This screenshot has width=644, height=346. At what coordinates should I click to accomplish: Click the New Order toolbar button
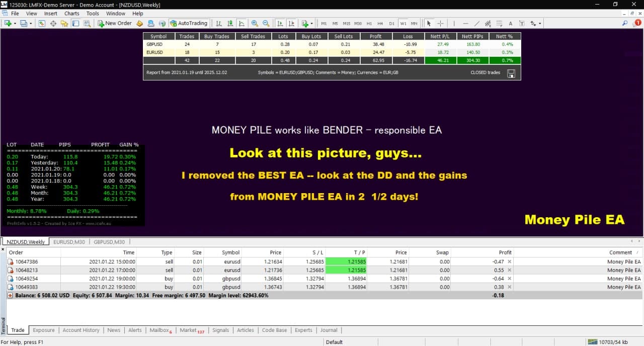coord(115,23)
